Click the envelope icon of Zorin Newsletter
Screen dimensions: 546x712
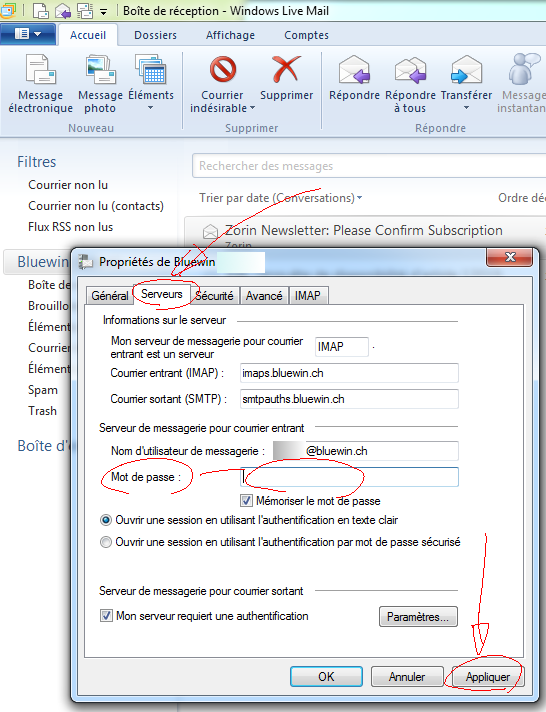210,232
